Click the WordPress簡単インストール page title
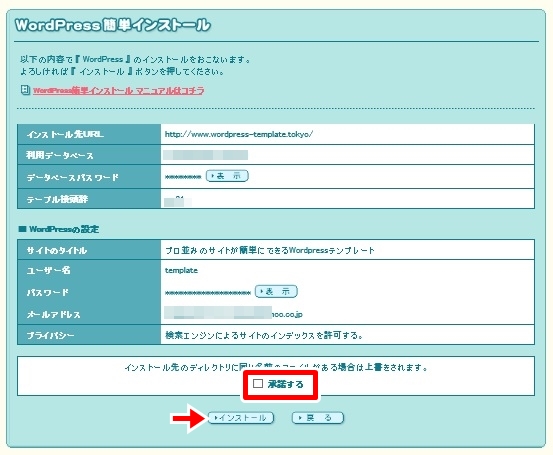The width and height of the screenshot is (553, 455). coord(113,25)
